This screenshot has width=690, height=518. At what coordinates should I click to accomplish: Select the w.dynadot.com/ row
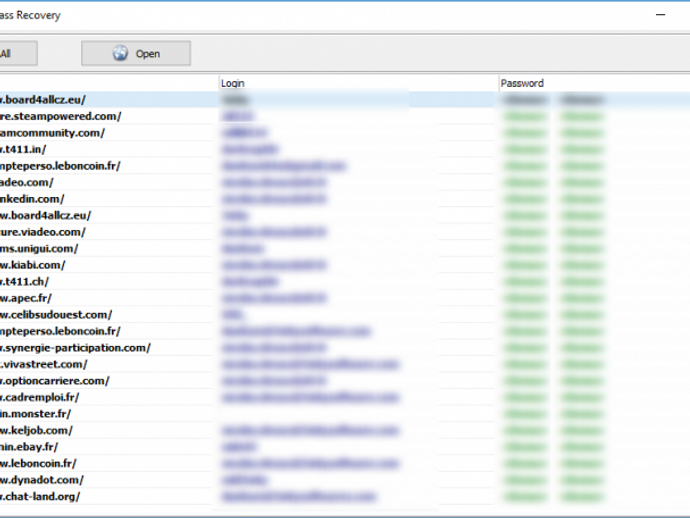tap(345, 480)
